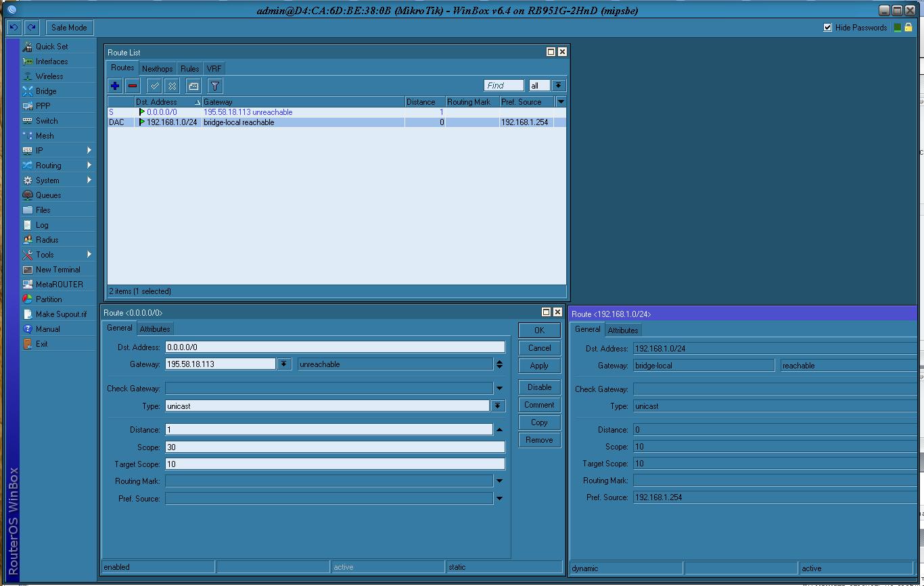Click the Find search field

click(x=504, y=86)
